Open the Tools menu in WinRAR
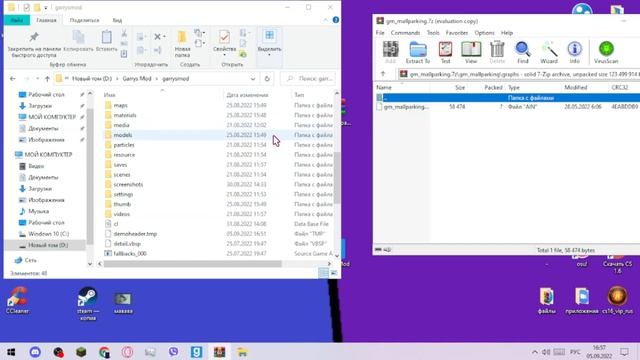This screenshot has width=640, height=360. [x=433, y=33]
